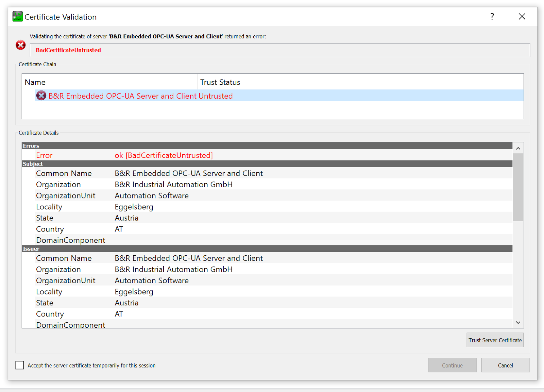Screen dimensions: 544x392
Task: Close the Certificate Validation dialog
Action: coord(522,17)
